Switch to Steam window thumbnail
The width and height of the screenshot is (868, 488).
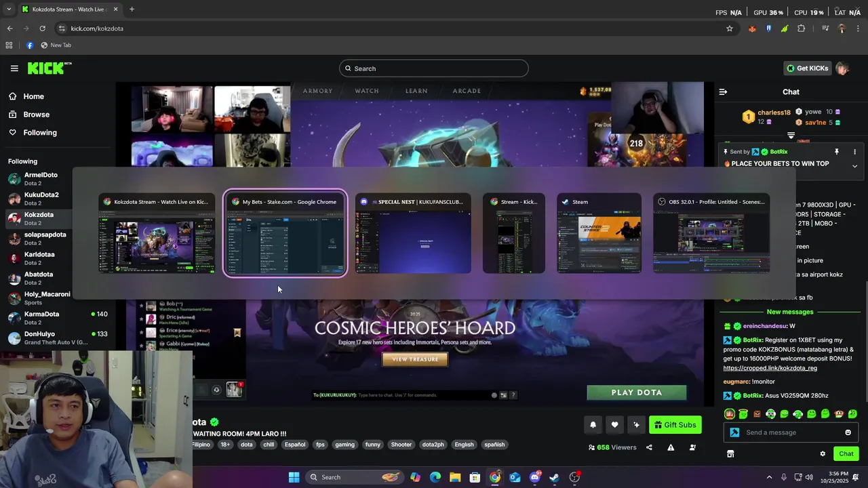coord(599,234)
